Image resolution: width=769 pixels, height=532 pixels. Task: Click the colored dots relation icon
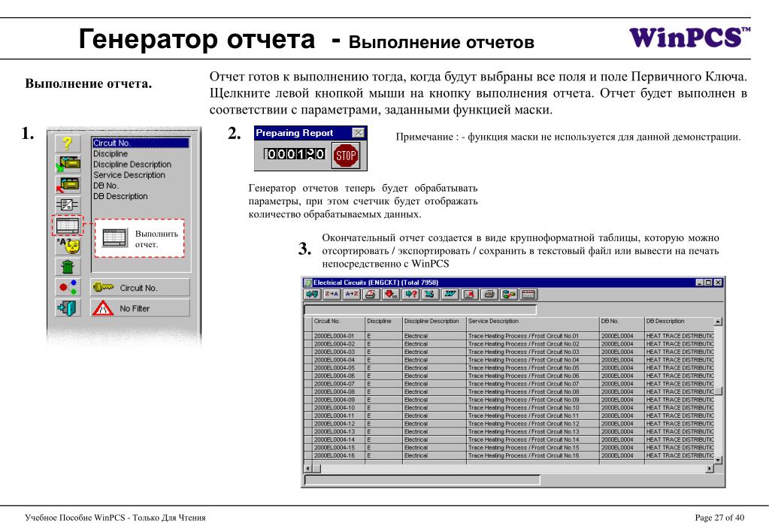pos(68,287)
